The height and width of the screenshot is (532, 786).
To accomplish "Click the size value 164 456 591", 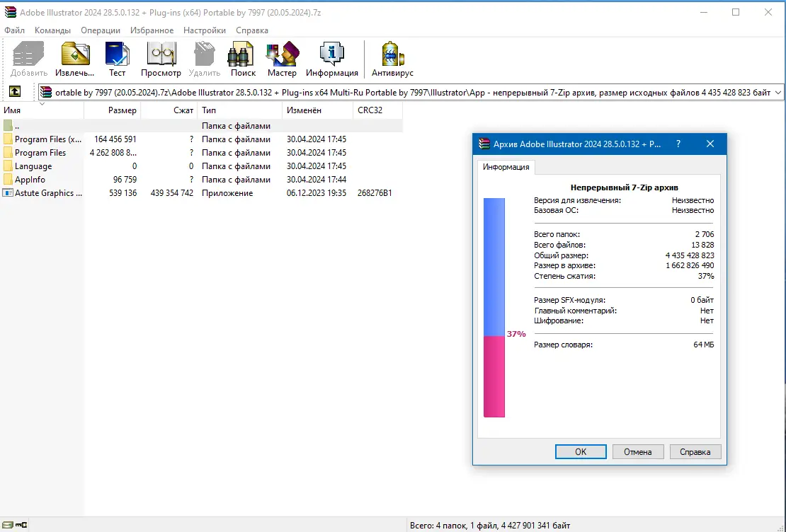I will pos(115,139).
